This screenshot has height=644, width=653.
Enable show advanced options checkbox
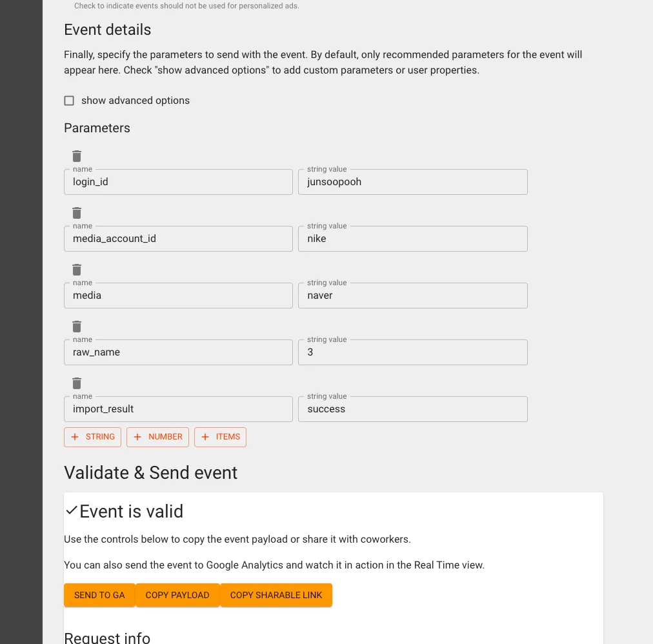pyautogui.click(x=69, y=101)
